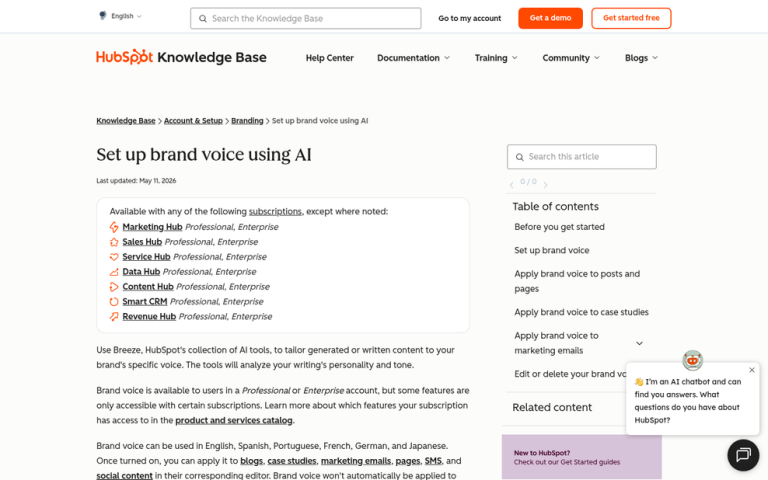Open the Knowledge Base breadcrumb link
Viewport: 768px width, 480px height.
pos(126,120)
